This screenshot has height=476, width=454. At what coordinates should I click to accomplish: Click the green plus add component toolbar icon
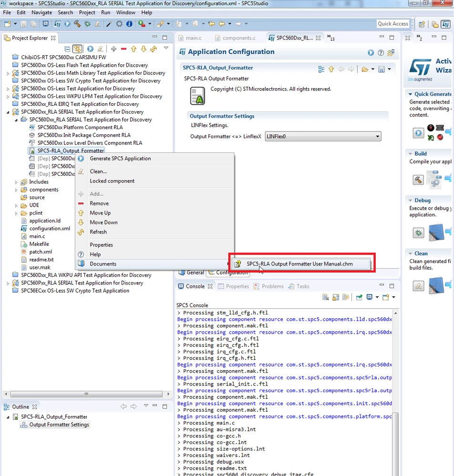click(113, 49)
